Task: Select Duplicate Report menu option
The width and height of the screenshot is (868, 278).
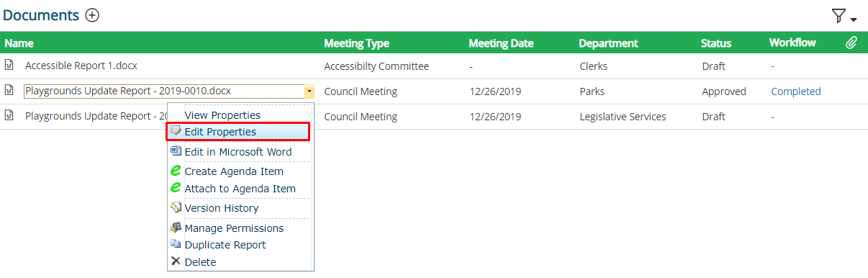Action: (225, 245)
